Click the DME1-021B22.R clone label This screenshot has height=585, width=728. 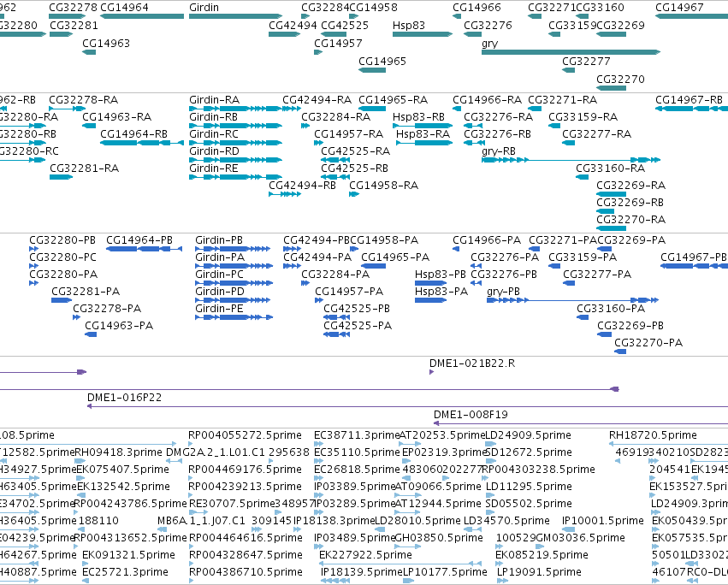[x=472, y=363]
